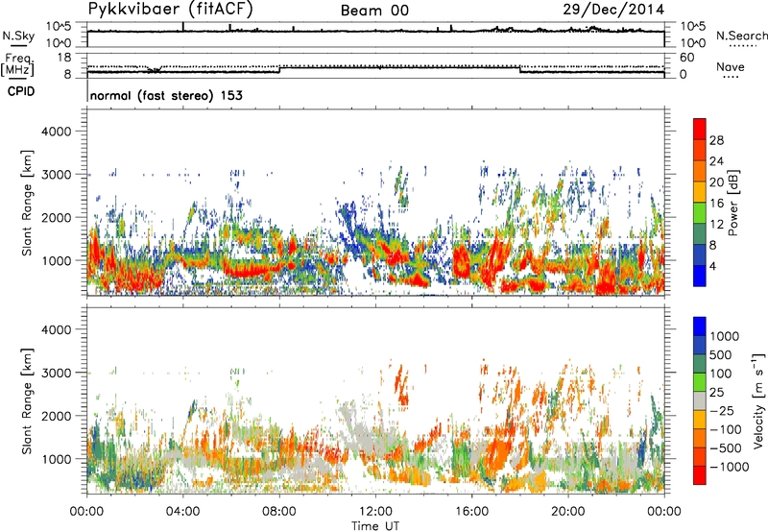This screenshot has height=532, width=768.
Task: Click the "Velocity [m s⁻¹]" colorbar title
Action: pos(758,400)
